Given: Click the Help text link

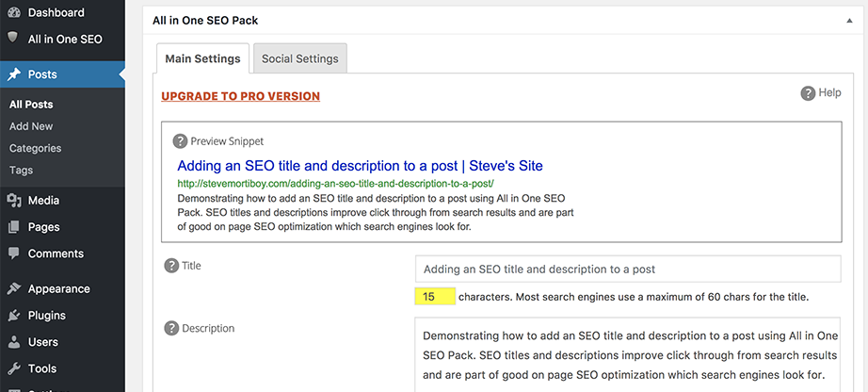Looking at the screenshot, I should tap(829, 92).
